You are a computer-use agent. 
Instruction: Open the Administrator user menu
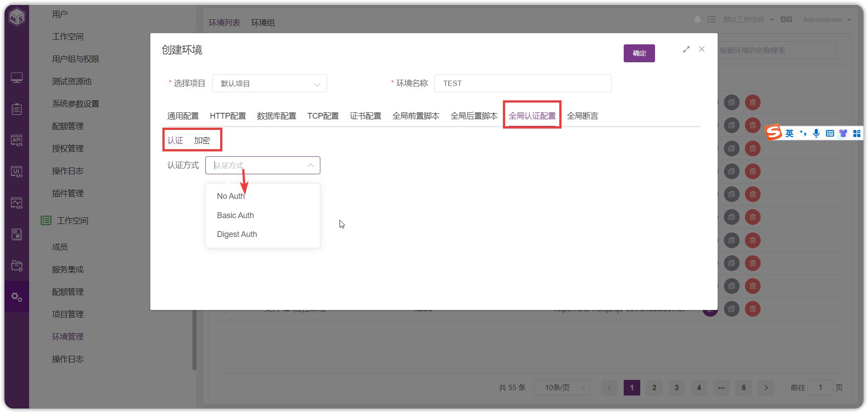[x=827, y=19]
